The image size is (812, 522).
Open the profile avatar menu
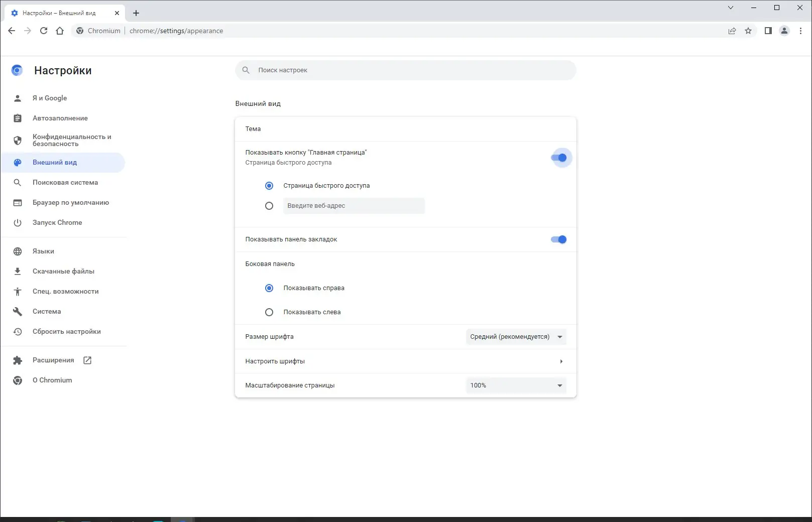pos(784,31)
